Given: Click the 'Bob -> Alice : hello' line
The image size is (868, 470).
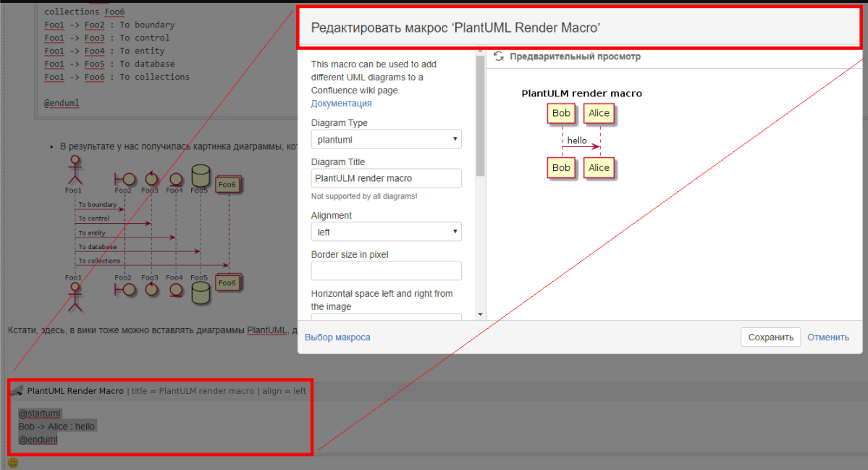Looking at the screenshot, I should [x=56, y=427].
